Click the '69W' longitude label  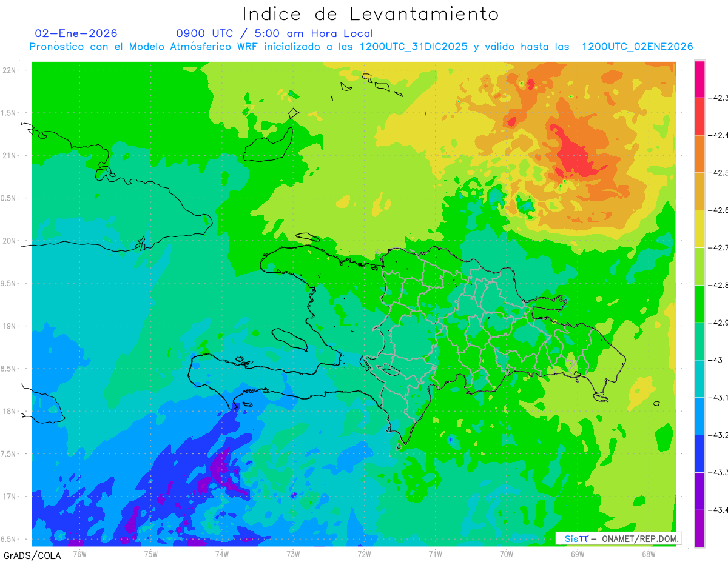(x=578, y=554)
